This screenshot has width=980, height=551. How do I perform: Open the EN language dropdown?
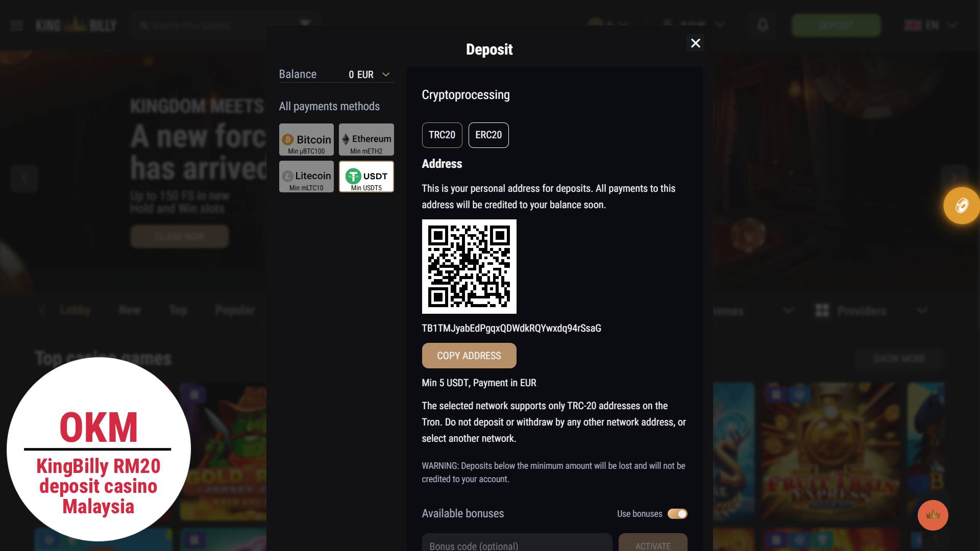(931, 25)
